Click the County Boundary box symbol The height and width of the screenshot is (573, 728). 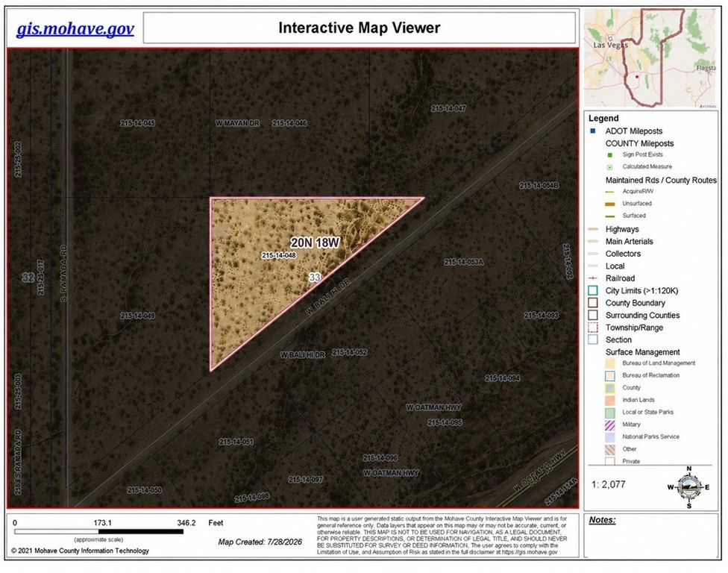coord(593,303)
